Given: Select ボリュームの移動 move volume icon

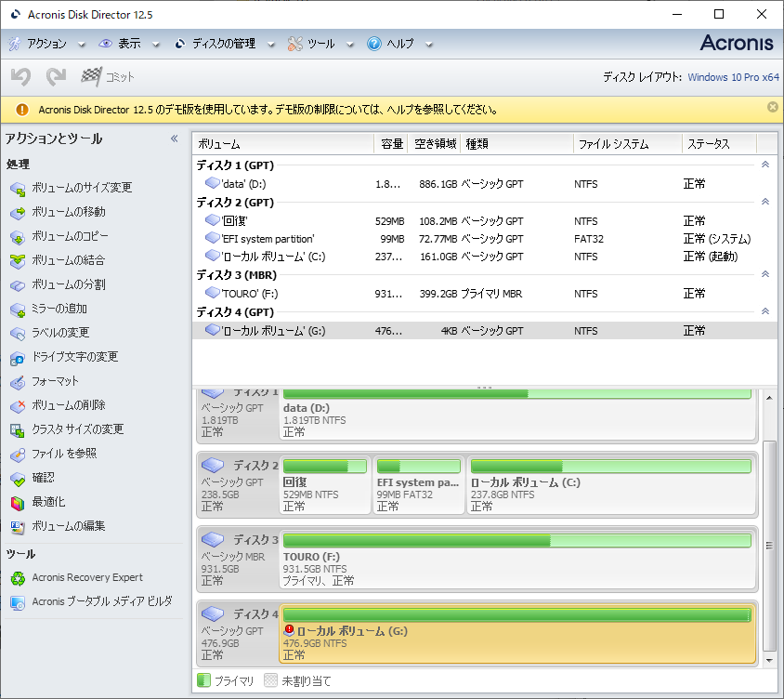Looking at the screenshot, I should 18,213.
